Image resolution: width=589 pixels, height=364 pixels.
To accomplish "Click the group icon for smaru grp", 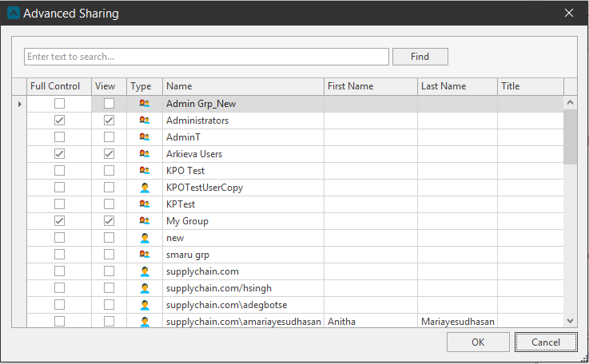I will [145, 254].
